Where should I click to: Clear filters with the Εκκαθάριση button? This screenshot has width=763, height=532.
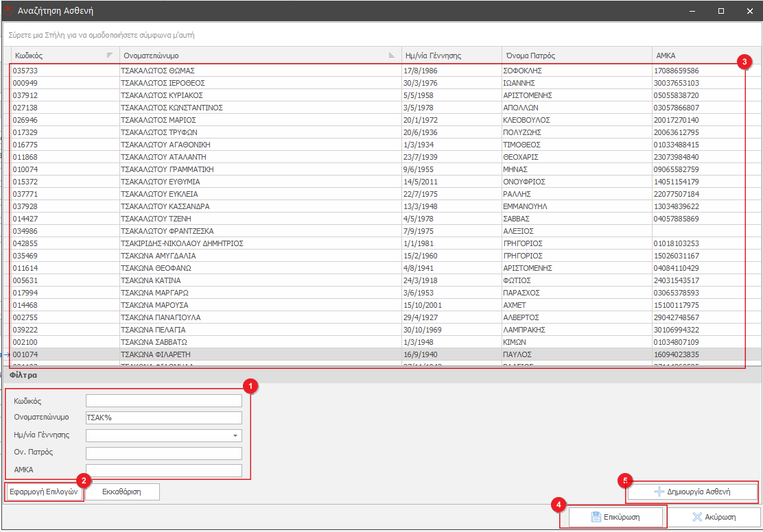[121, 492]
